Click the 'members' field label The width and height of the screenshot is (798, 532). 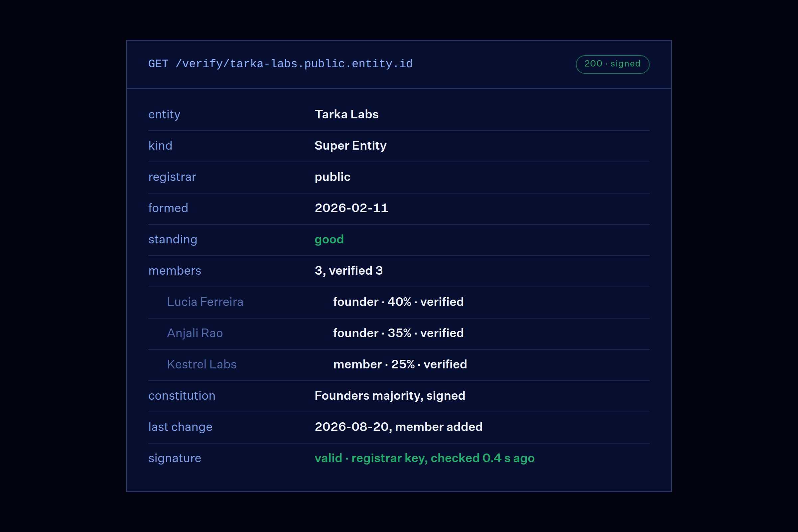pyautogui.click(x=175, y=271)
